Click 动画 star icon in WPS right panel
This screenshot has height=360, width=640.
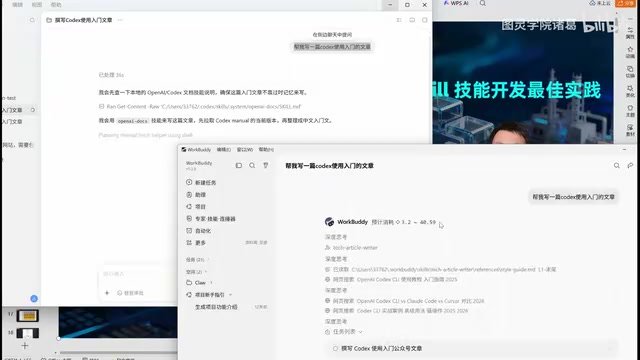pyautogui.click(x=630, y=52)
